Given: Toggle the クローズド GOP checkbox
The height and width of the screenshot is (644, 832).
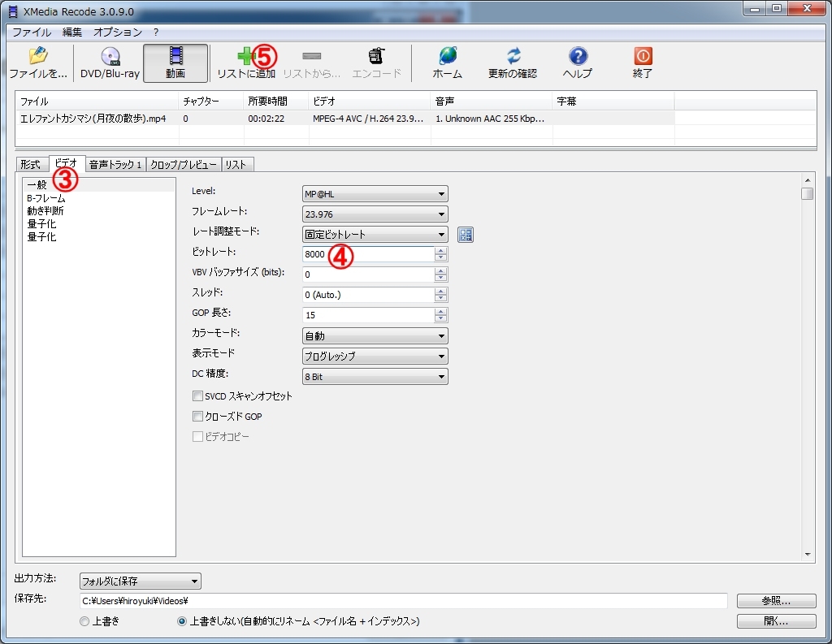Looking at the screenshot, I should point(197,417).
